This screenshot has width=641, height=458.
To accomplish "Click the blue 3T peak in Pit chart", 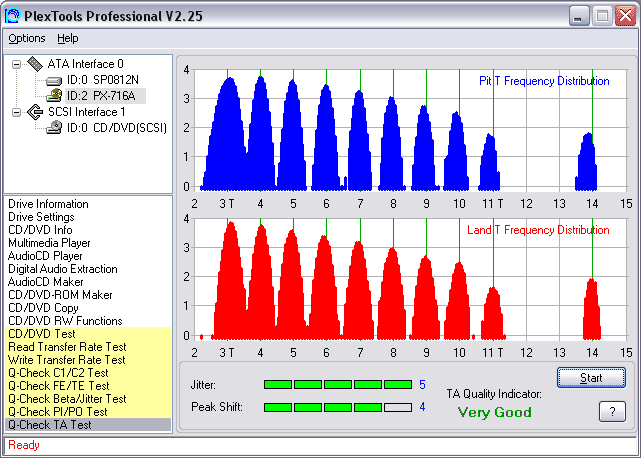I will (x=227, y=135).
